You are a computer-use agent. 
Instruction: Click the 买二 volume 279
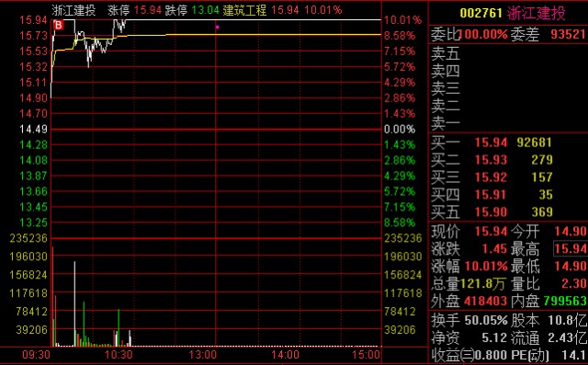click(x=542, y=160)
